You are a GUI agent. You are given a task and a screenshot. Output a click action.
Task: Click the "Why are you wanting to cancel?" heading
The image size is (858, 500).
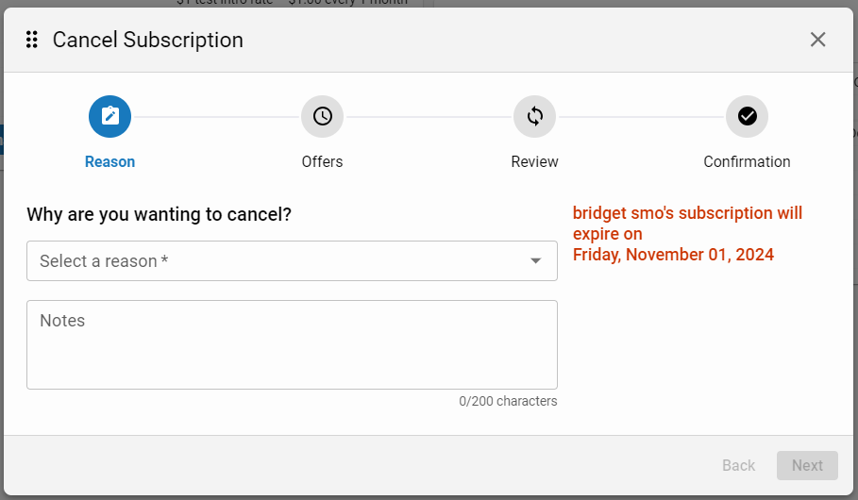[x=159, y=214]
